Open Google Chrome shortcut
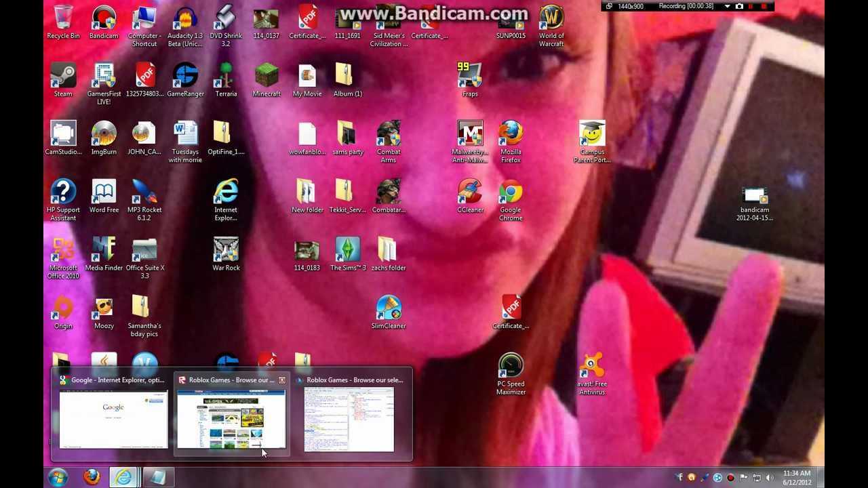Image resolution: width=868 pixels, height=488 pixels. coord(511,200)
